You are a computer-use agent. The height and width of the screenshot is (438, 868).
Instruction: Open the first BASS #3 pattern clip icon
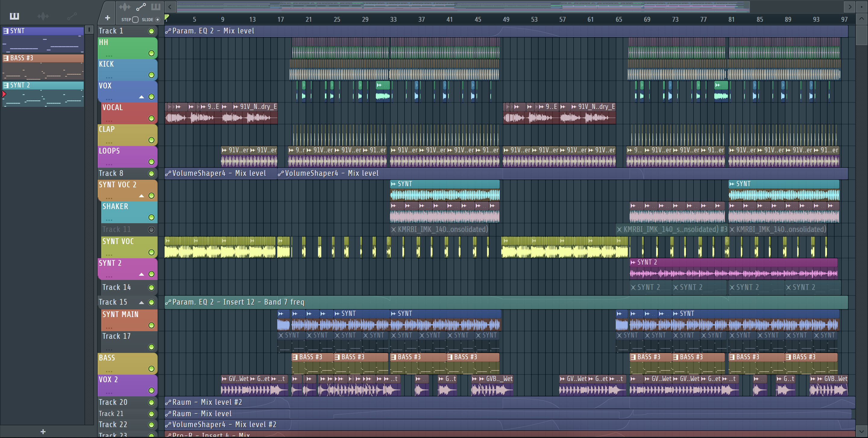click(x=295, y=357)
